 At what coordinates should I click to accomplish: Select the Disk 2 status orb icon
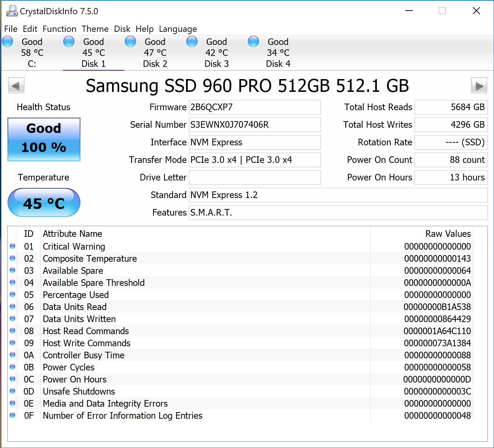coord(130,42)
